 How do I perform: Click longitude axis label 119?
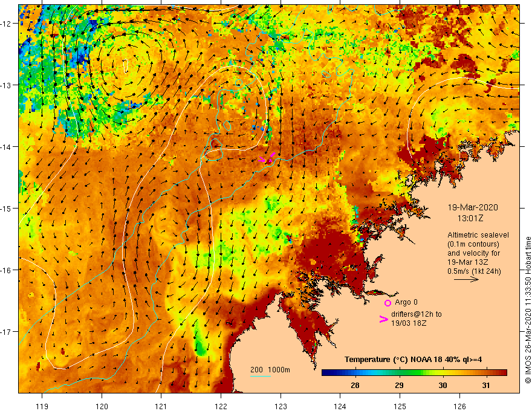42,406
